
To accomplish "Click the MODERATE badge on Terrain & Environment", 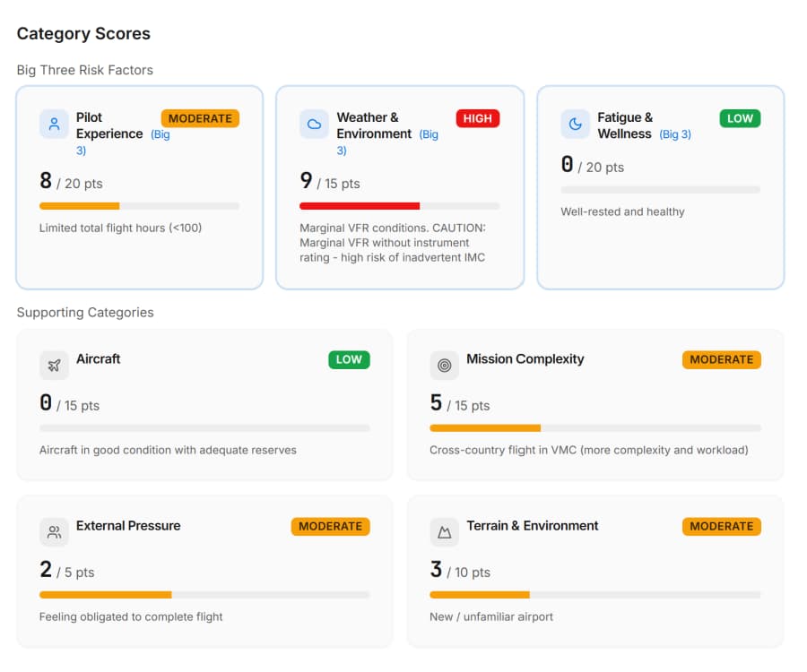I will pos(721,526).
